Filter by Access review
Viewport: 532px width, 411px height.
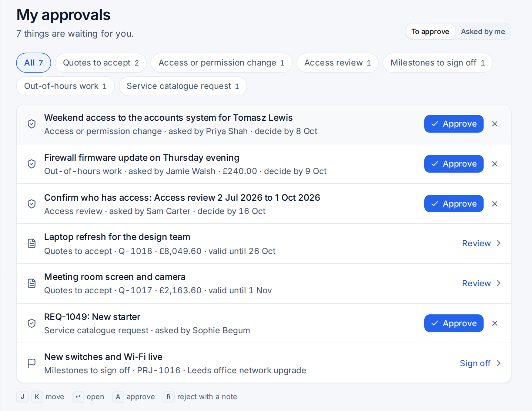click(338, 63)
